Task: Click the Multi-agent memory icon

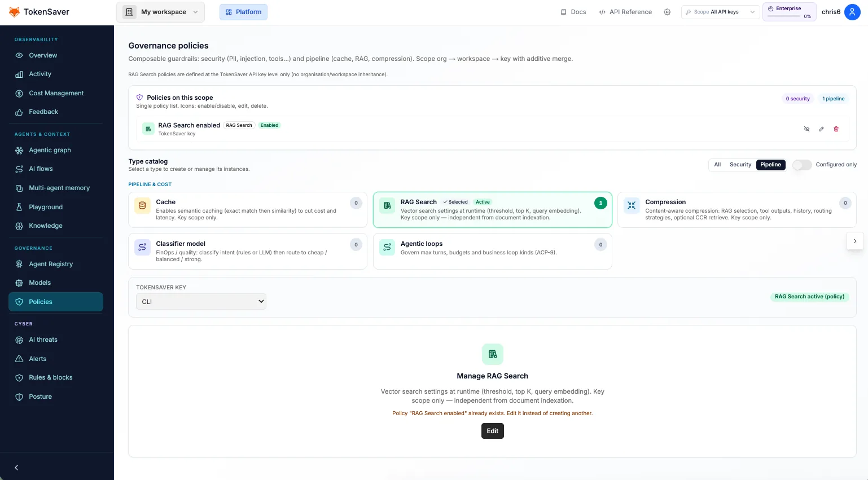Action: click(19, 188)
